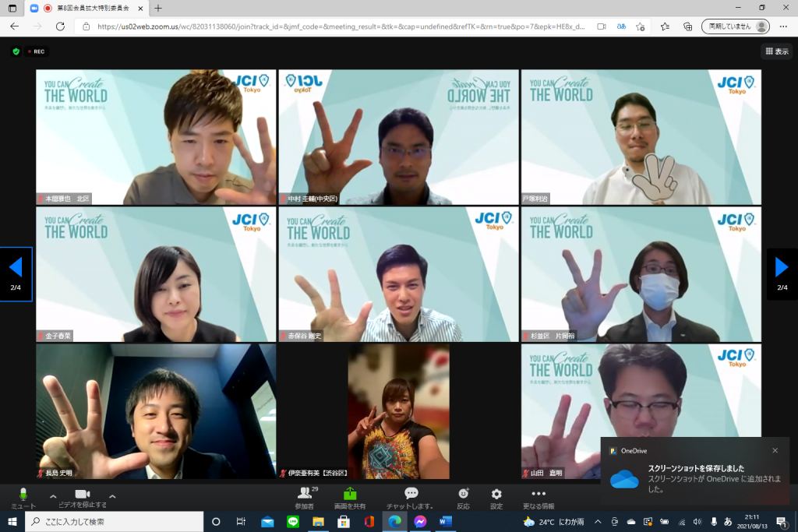This screenshot has height=532, width=798.
Task: Click the green encryption shield icon
Action: pyautogui.click(x=16, y=51)
